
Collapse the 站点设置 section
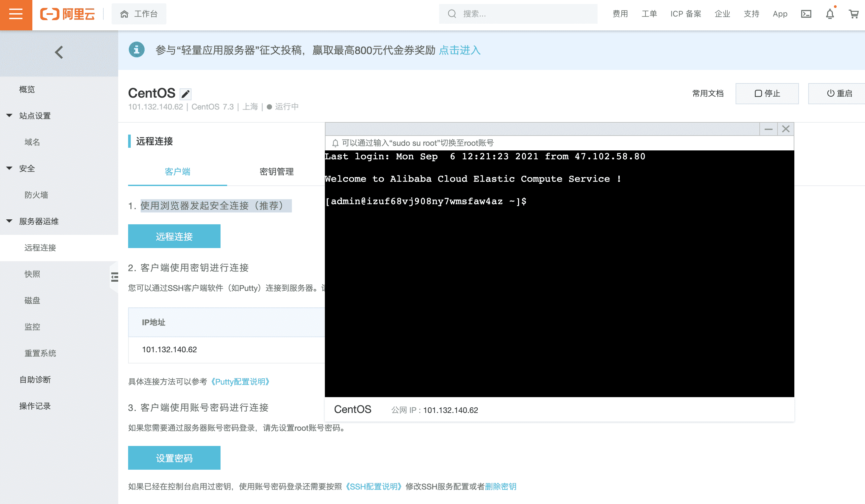coord(9,115)
